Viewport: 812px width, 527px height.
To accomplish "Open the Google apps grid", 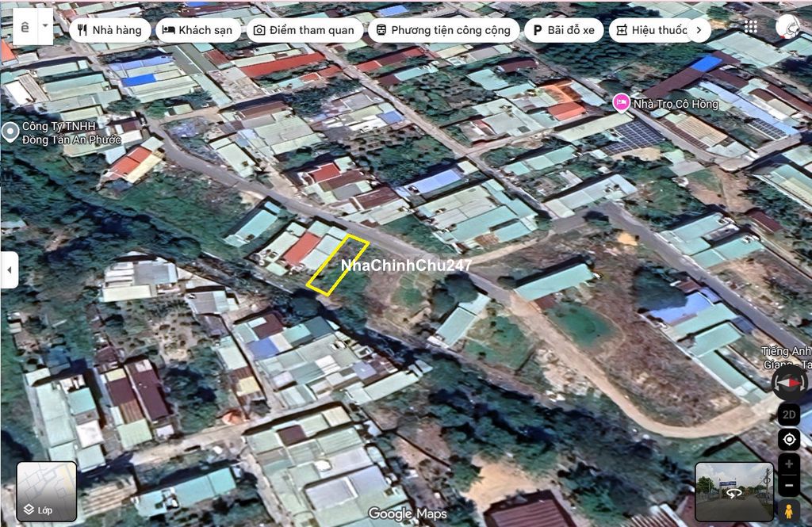I will 750,27.
